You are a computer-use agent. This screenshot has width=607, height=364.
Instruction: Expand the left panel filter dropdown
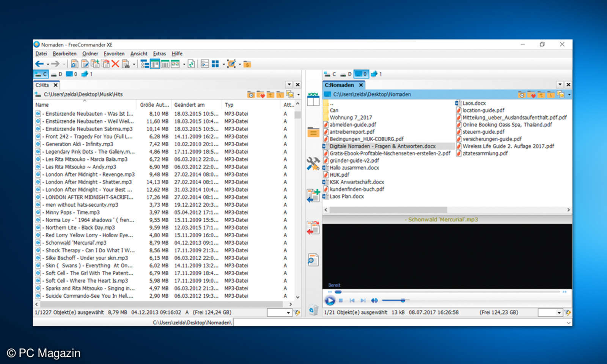point(288,313)
